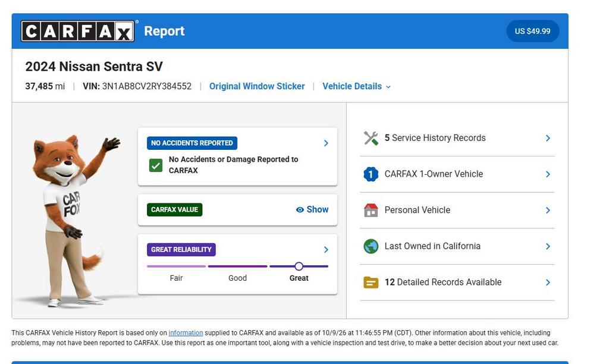Screen dimensions: 609x364
Task: Click the reliability slider handle at Great
Action: (x=299, y=266)
